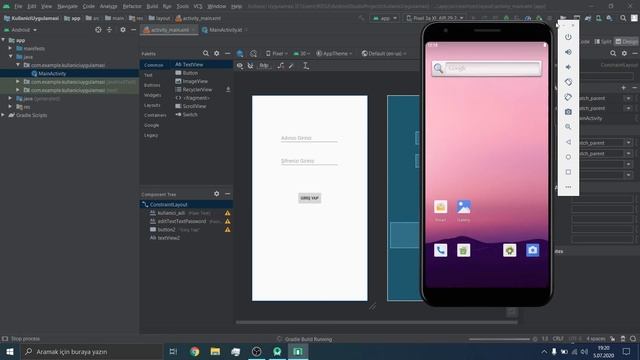The height and width of the screenshot is (360, 640).
Task: Click the emulator Home circle button
Action: [x=568, y=157]
